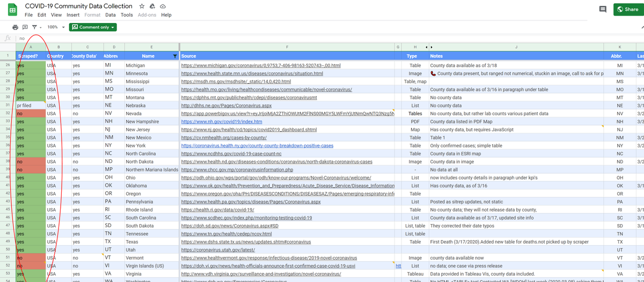644x282 pixels.
Task: Select the 'North Dakota' name cell
Action: tap(152, 161)
